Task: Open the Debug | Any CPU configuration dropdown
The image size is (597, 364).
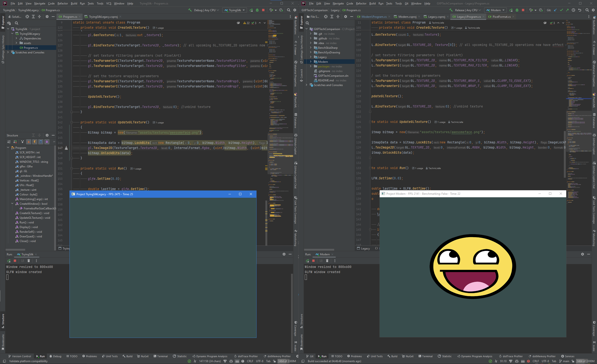Action: click(205, 10)
